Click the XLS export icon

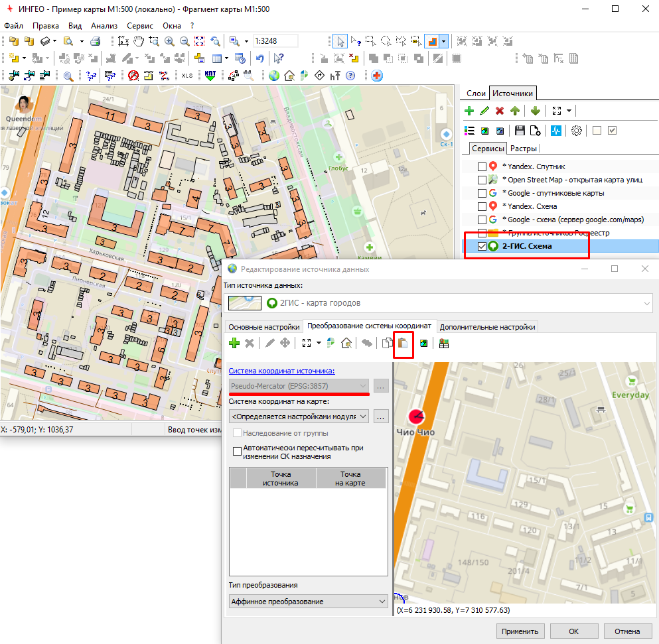coord(187,76)
